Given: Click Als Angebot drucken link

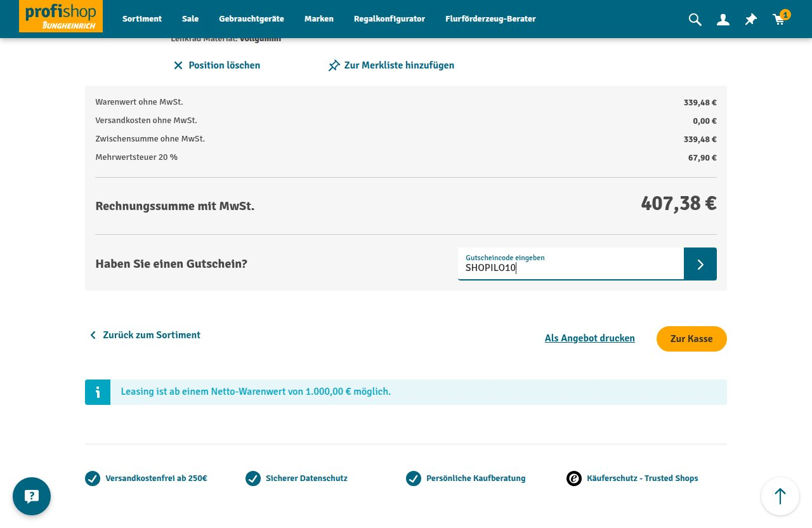Looking at the screenshot, I should (590, 338).
